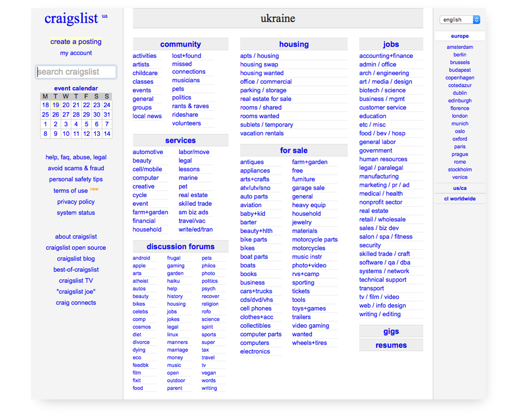Screen dimensions: 517x420
Task: View rooms / shared housing
Action: pos(261,107)
